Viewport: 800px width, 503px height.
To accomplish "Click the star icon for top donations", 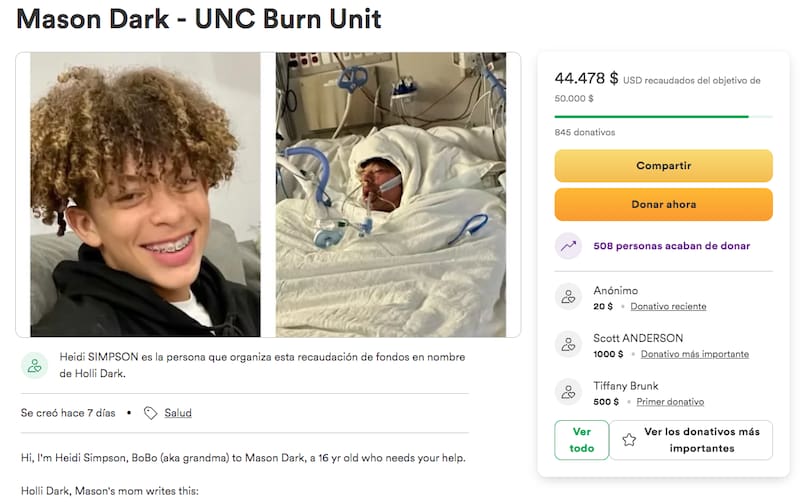I will 630,440.
